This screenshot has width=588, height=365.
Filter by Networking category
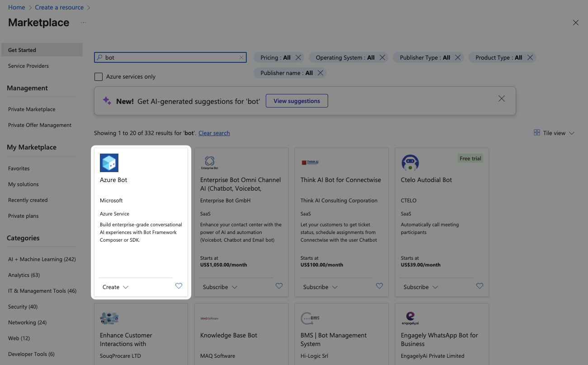tap(28, 322)
